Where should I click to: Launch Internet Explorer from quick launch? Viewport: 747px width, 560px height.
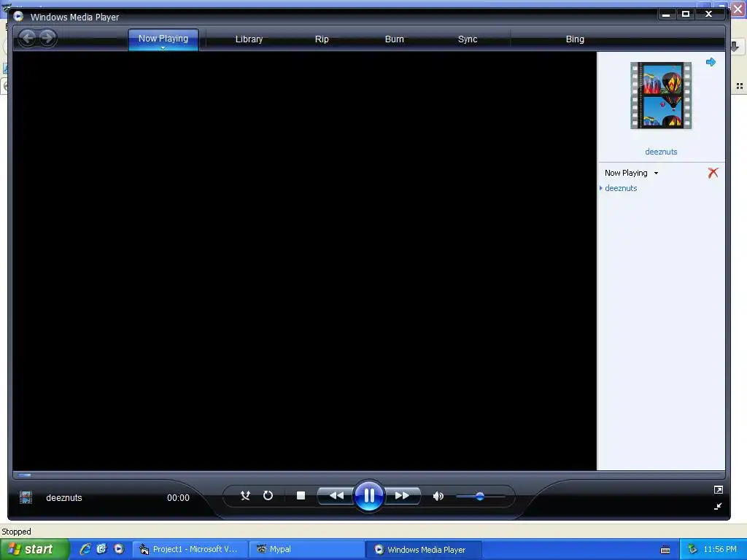coord(85,549)
